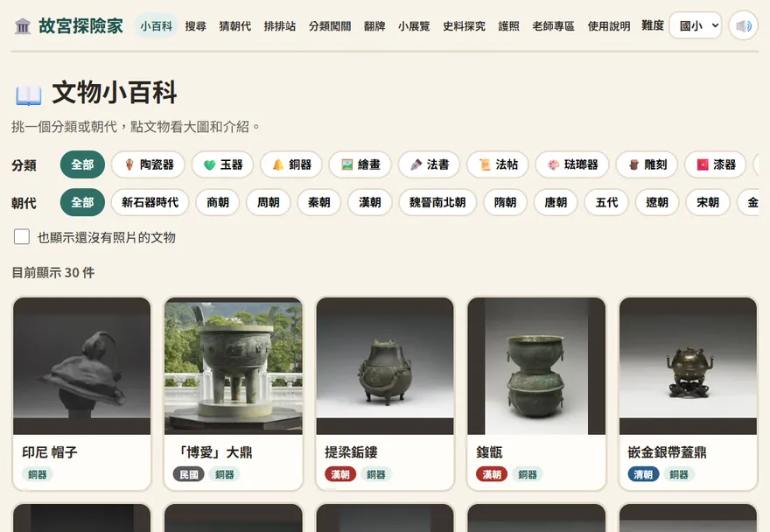770x532 pixels.
Task: Filter by 雕刻 category
Action: point(647,164)
